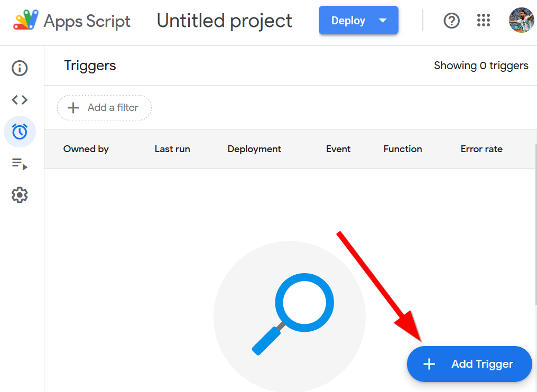Click the Owned by column header
This screenshot has width=537, height=392.
tap(86, 149)
